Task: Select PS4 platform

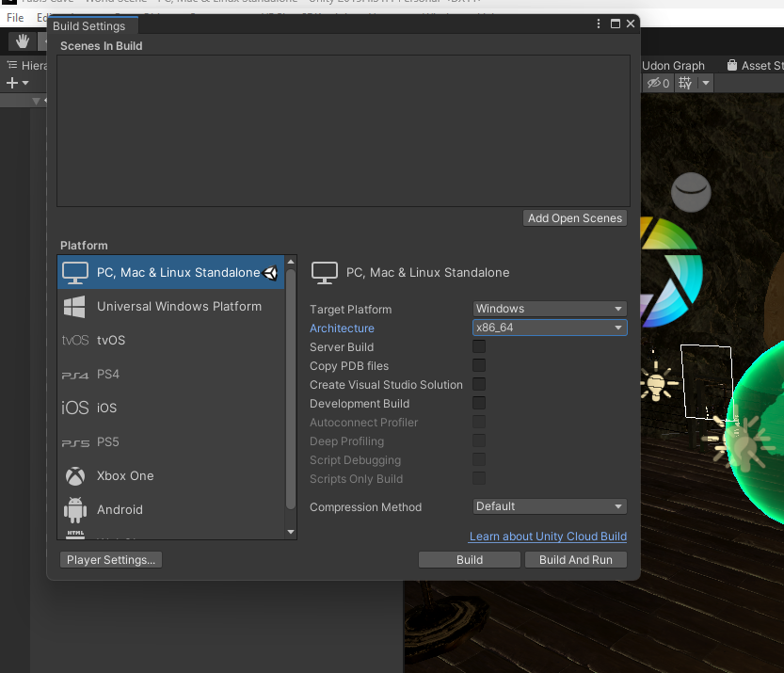Action: click(171, 375)
